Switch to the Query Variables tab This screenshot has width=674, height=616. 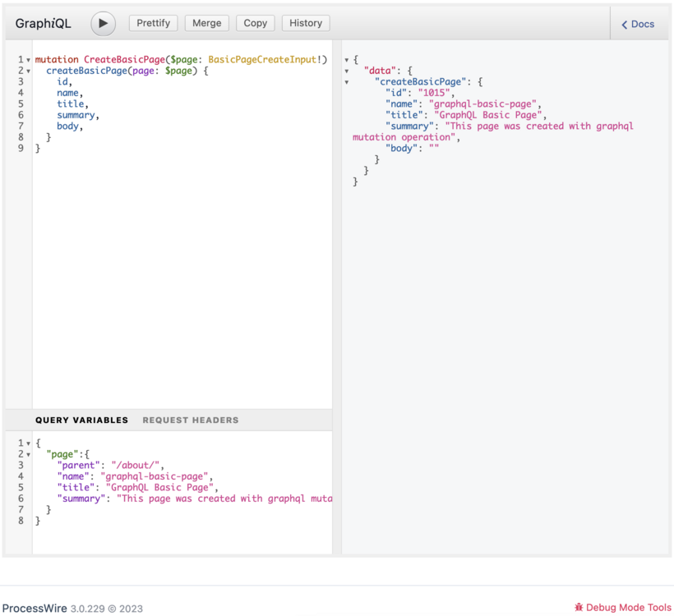pos(81,420)
